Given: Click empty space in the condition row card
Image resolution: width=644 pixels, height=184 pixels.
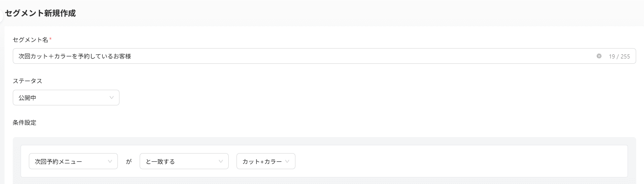Looking at the screenshot, I should coord(453,161).
